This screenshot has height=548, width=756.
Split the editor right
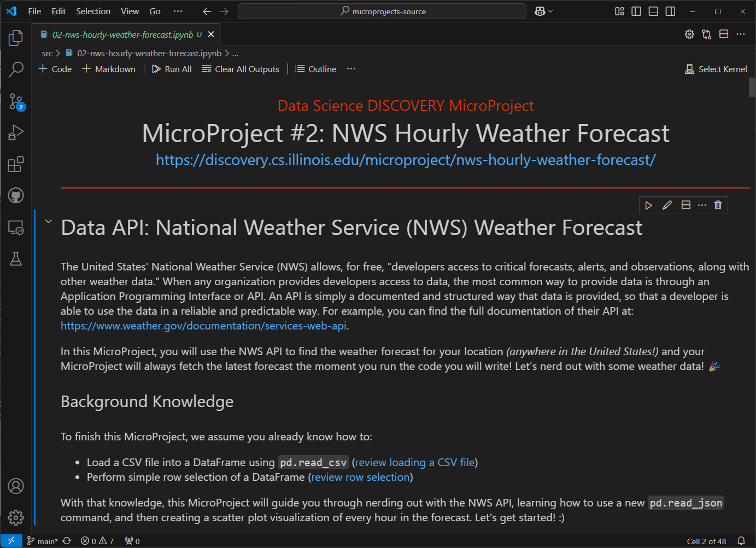724,34
